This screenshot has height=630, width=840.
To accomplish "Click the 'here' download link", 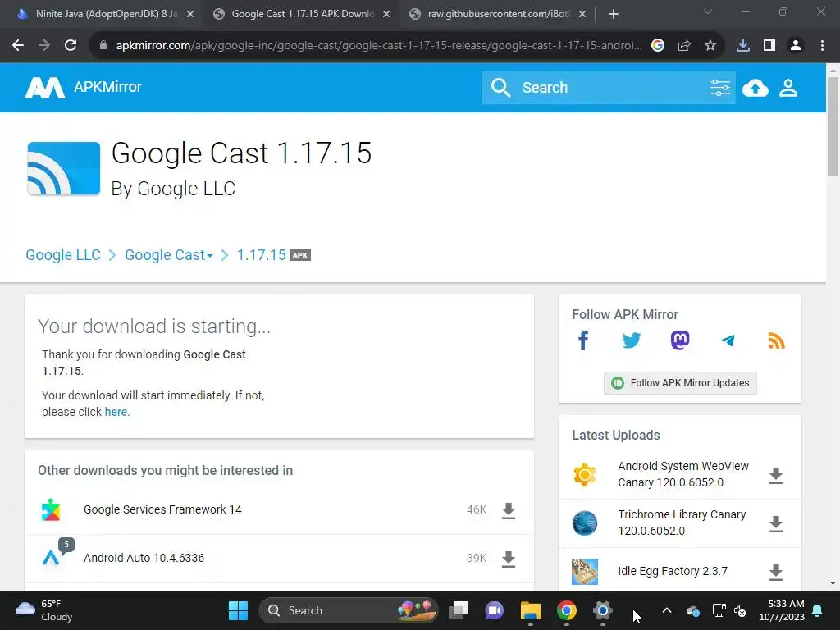I will 116,412.
